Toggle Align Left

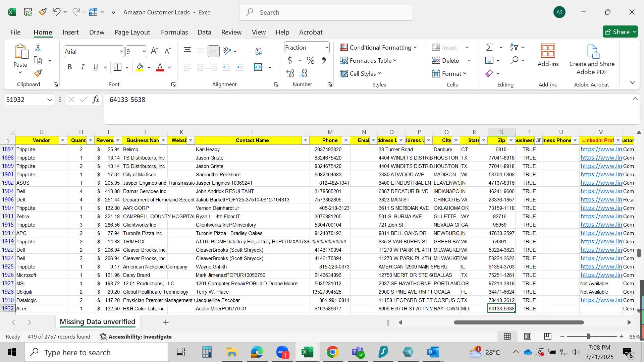tap(187, 67)
